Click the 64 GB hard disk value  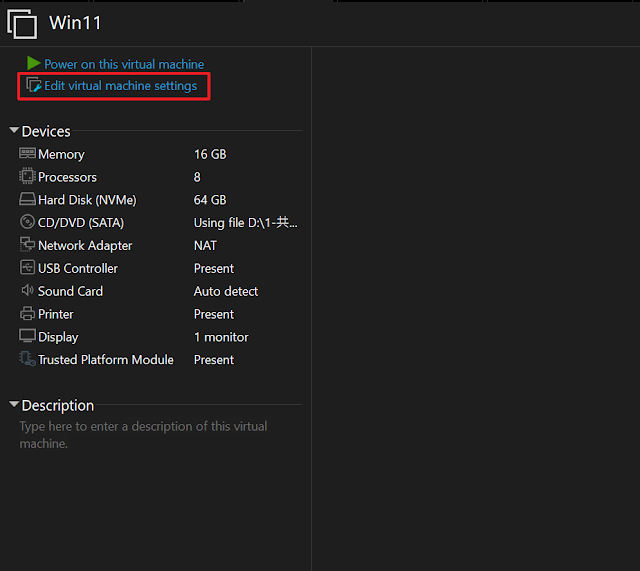click(210, 200)
